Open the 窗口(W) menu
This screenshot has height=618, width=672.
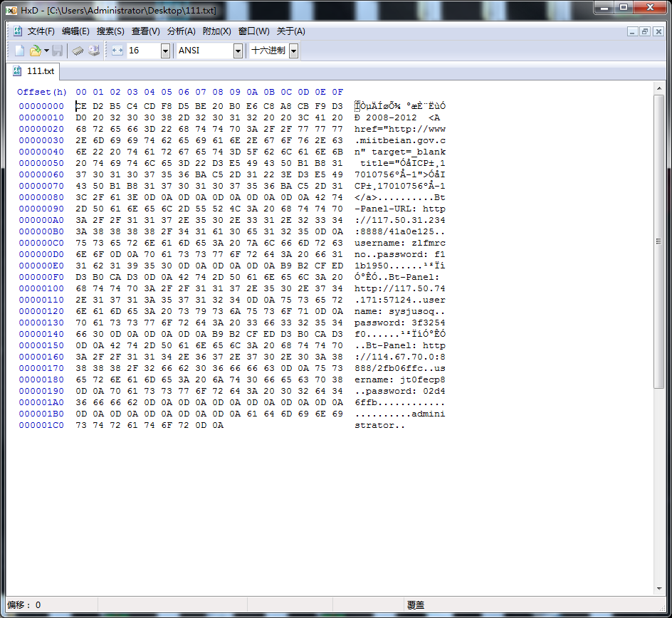(253, 31)
